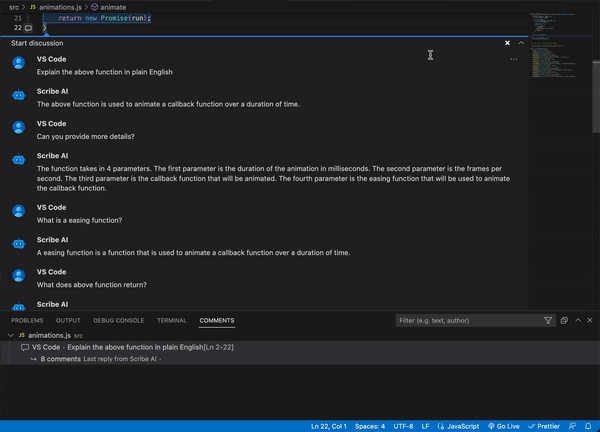Collapse the discussion thread with the chevron
This screenshot has width=600, height=432.
521,43
